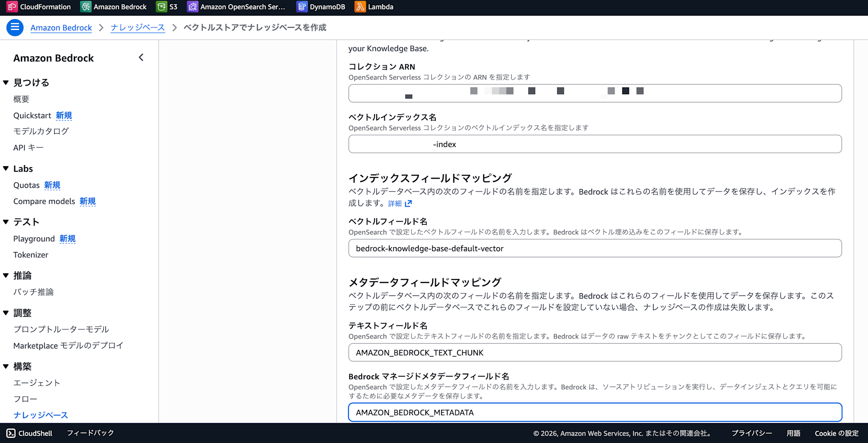Viewport: 868px width, 443px height.
Task: Open CloudShell from the footer icon
Action: [x=11, y=433]
